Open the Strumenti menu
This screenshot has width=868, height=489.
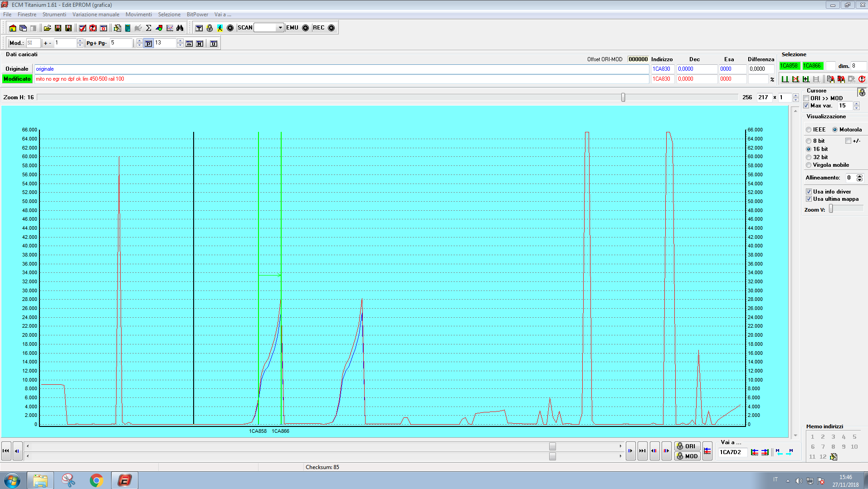[54, 15]
